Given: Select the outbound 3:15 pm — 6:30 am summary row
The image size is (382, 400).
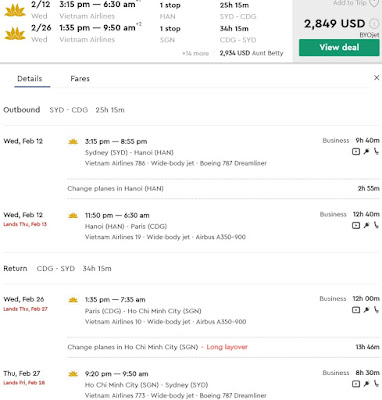Looking at the screenshot, I should (x=143, y=10).
